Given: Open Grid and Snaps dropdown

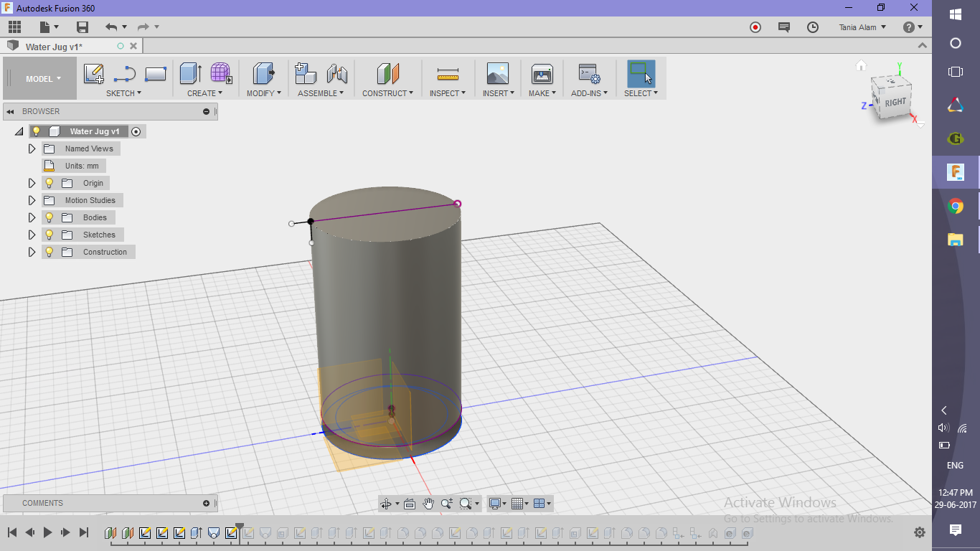Looking at the screenshot, I should coord(521,504).
